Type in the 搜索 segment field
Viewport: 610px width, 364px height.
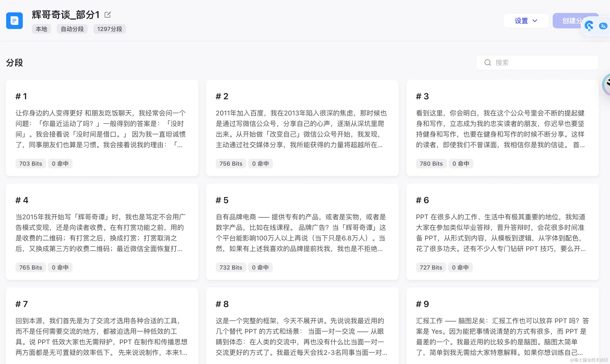pyautogui.click(x=540, y=63)
